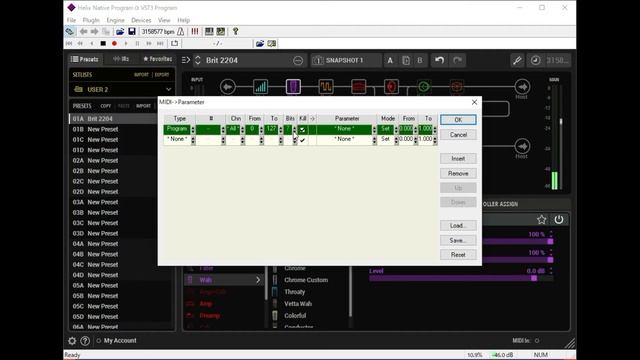640x360 pixels.
Task: Open the Plugin menu
Action: click(91, 20)
